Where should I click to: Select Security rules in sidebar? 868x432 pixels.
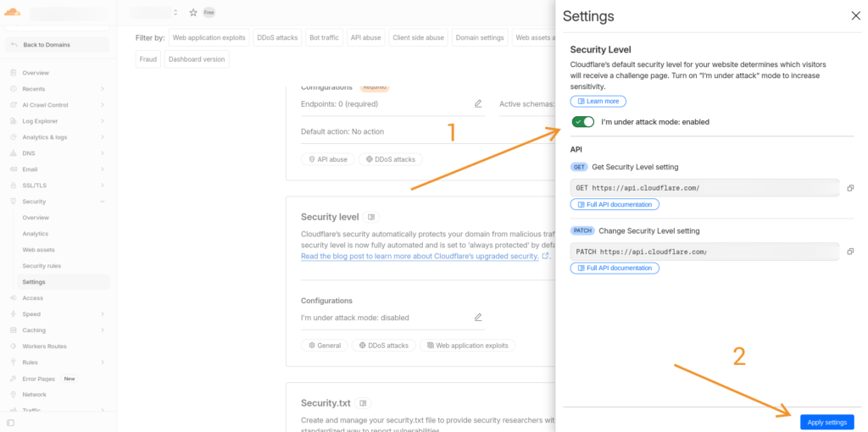(42, 266)
